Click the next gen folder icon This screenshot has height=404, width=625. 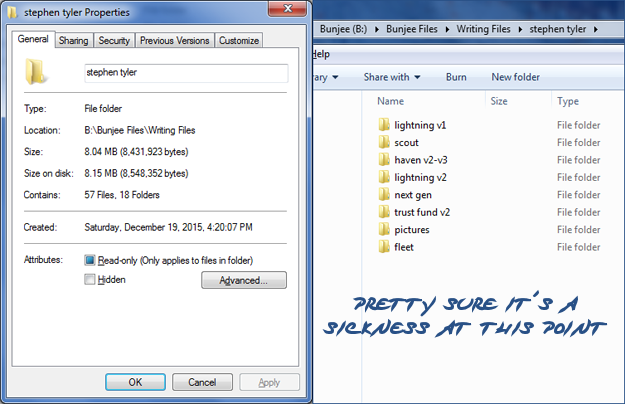point(385,195)
